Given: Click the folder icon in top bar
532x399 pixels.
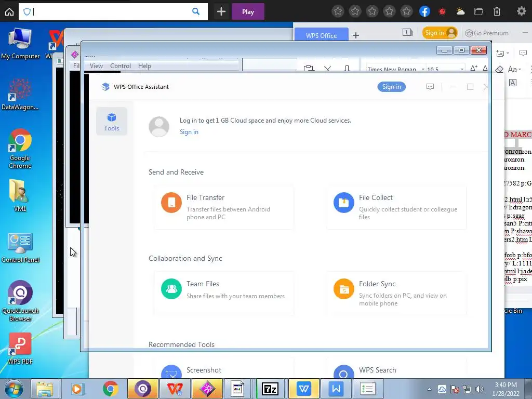Looking at the screenshot, I should pyautogui.click(x=478, y=12).
